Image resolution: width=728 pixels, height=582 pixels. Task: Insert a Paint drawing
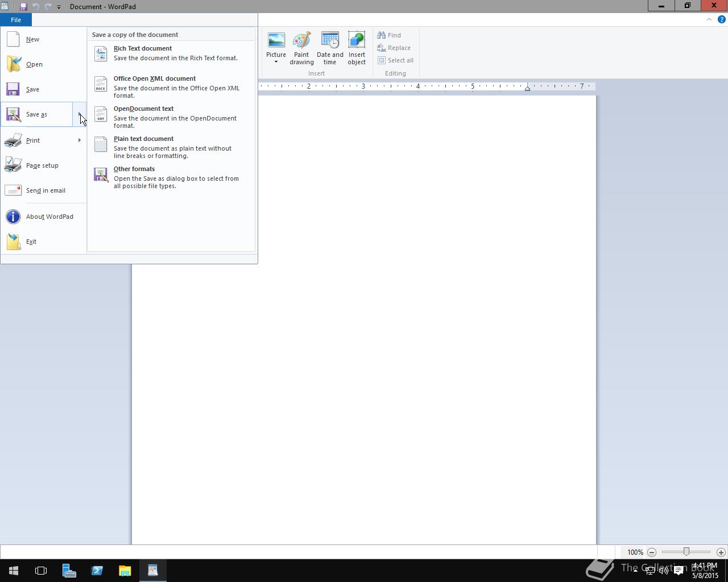pyautogui.click(x=301, y=49)
